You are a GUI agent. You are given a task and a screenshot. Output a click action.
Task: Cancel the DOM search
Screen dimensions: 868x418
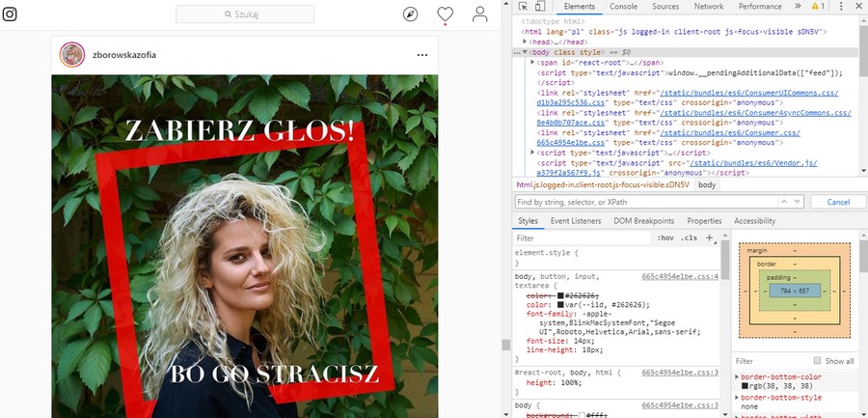point(838,202)
